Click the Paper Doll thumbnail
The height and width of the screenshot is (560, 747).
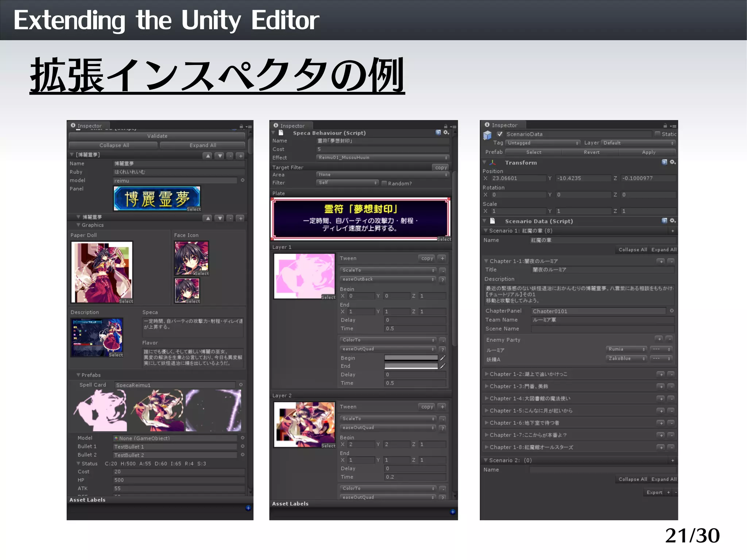tap(102, 272)
